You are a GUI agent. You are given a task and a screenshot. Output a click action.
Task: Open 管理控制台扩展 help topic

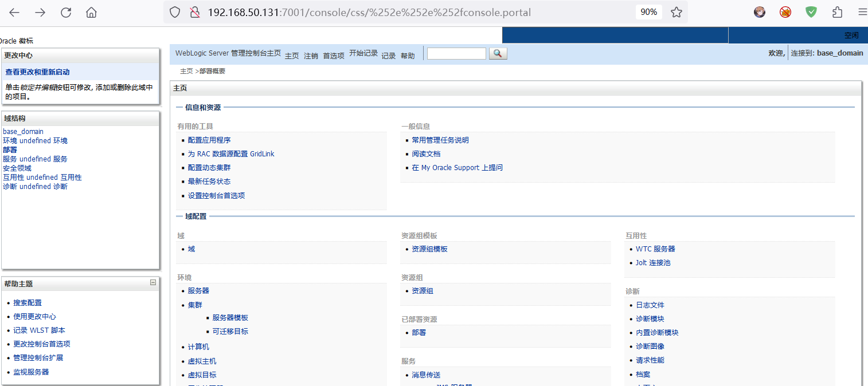38,358
